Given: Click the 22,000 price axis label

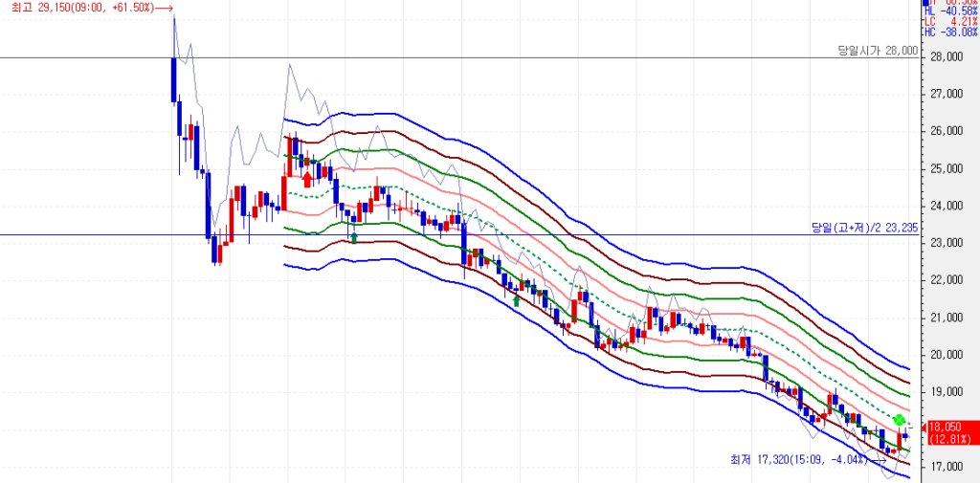Looking at the screenshot, I should 945,280.
